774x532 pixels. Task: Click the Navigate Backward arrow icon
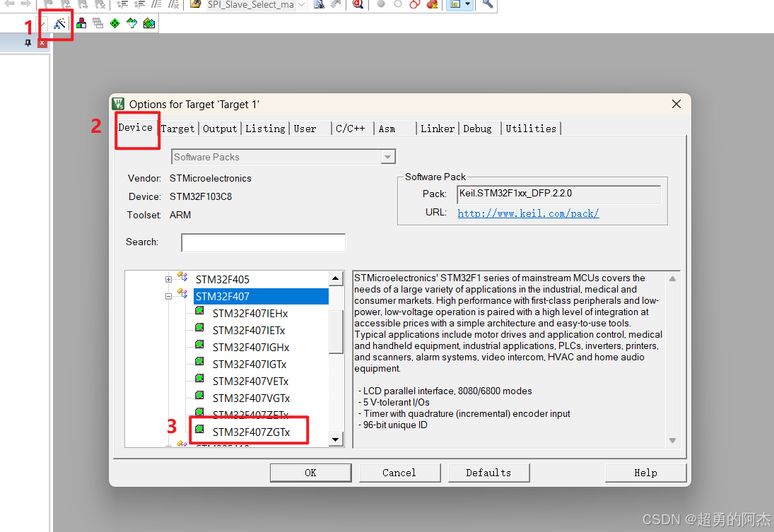(x=9, y=4)
